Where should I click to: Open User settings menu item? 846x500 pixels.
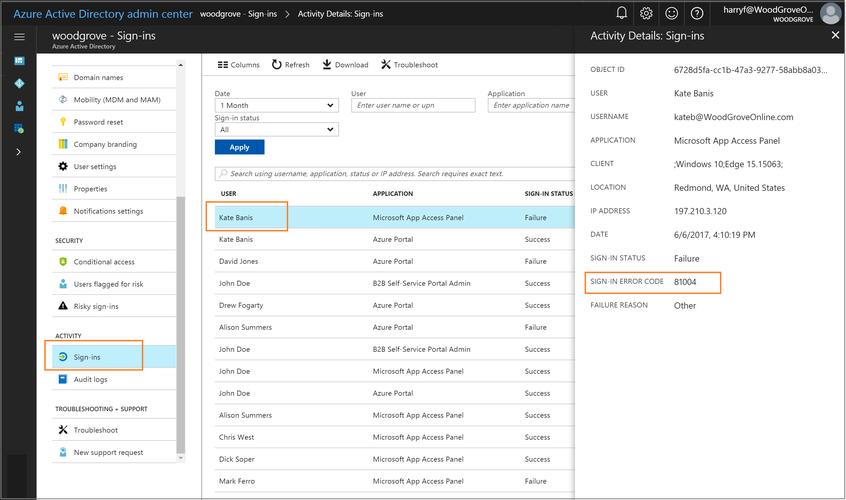pyautogui.click(x=114, y=167)
